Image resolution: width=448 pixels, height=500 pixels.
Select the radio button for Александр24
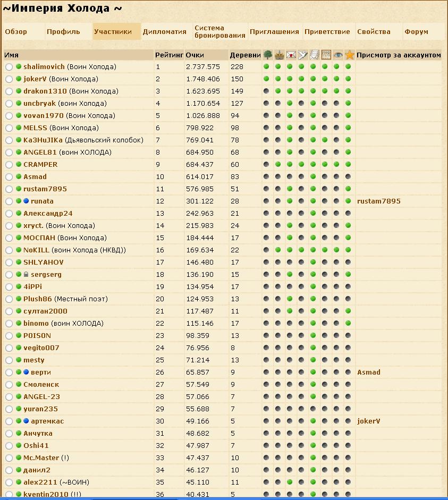click(x=9, y=213)
